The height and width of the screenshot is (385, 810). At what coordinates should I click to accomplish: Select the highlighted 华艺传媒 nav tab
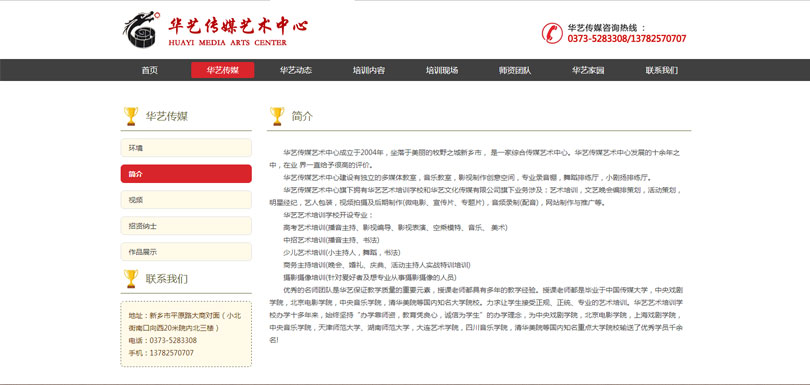coord(223,70)
